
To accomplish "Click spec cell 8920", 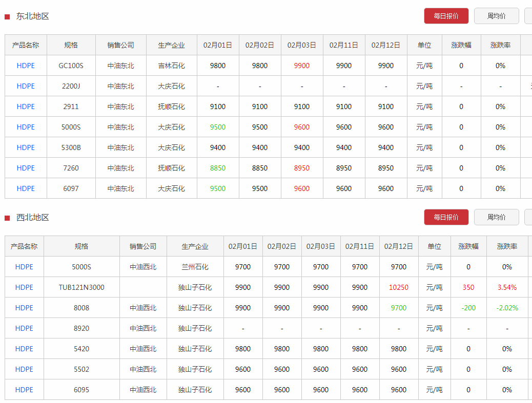I will click(81, 328).
